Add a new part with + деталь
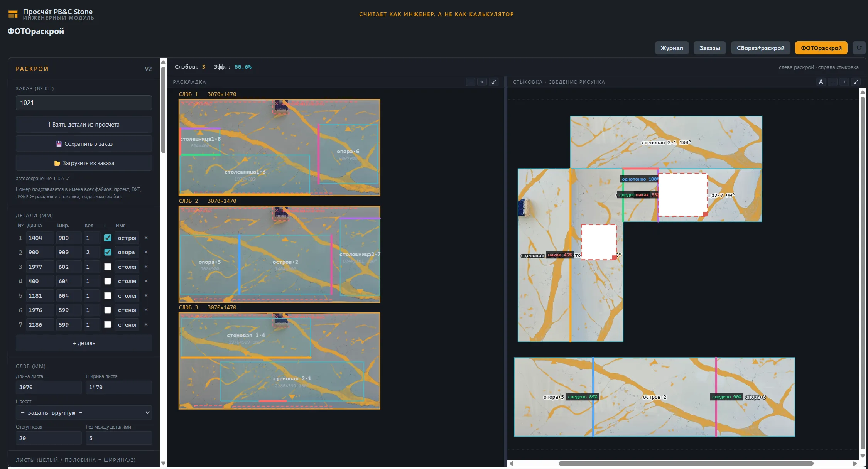 pyautogui.click(x=84, y=343)
